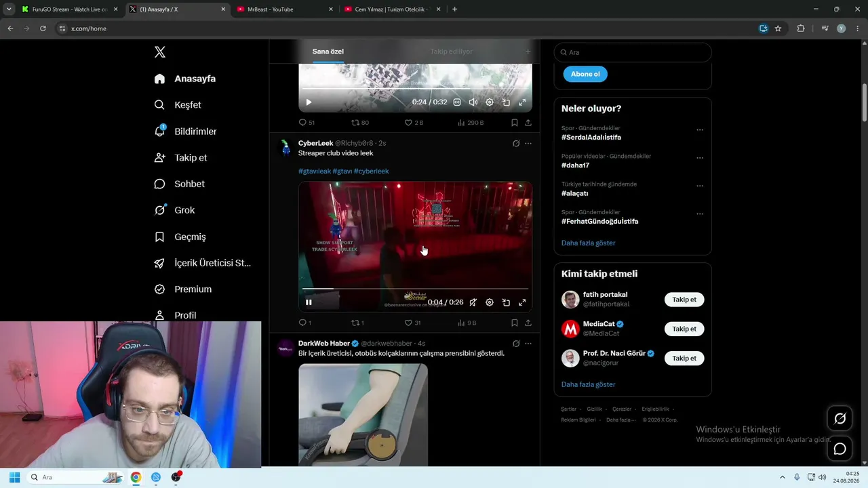Open Keşfet search page in sidebar

click(x=178, y=105)
